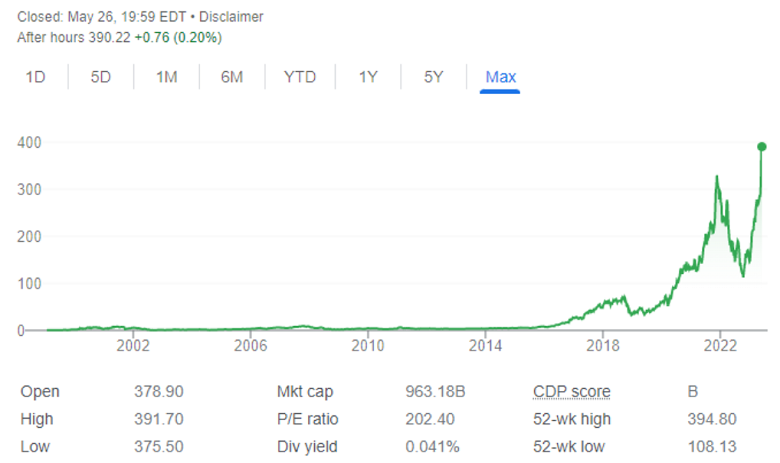Viewport: 780px width, 463px height.
Task: Click the Div yield label
Action: coord(307,447)
